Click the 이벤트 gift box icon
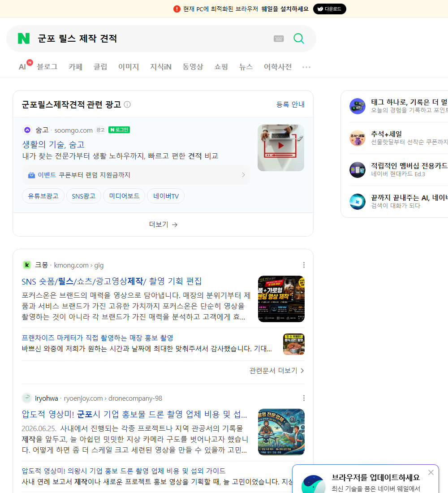This screenshot has width=448, height=493. tap(31, 175)
